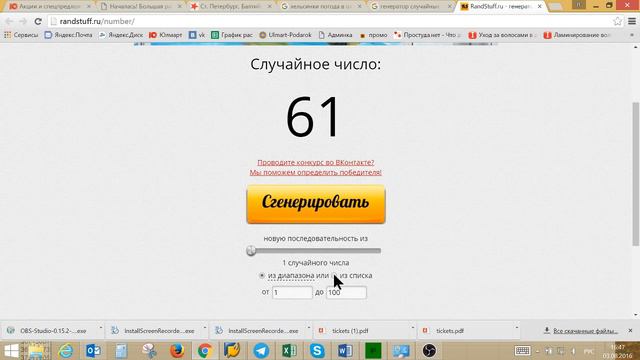Click the number count slider handle
640x360 pixels.
[x=251, y=251]
